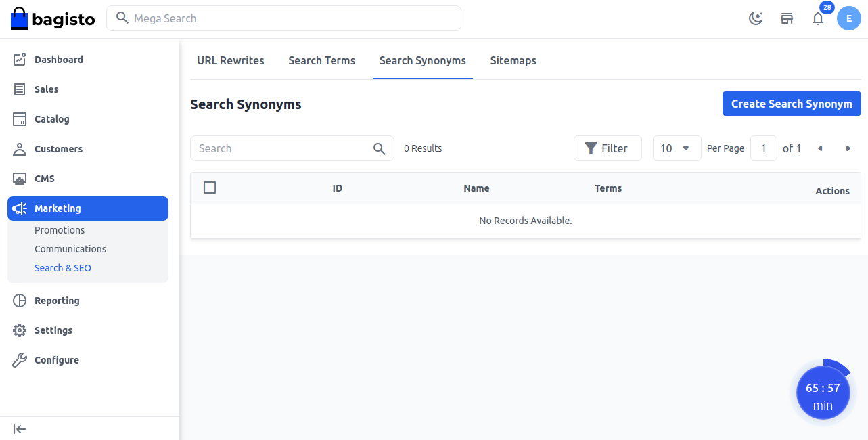Click the countdown timer bubble
868x440 pixels.
coord(823,392)
